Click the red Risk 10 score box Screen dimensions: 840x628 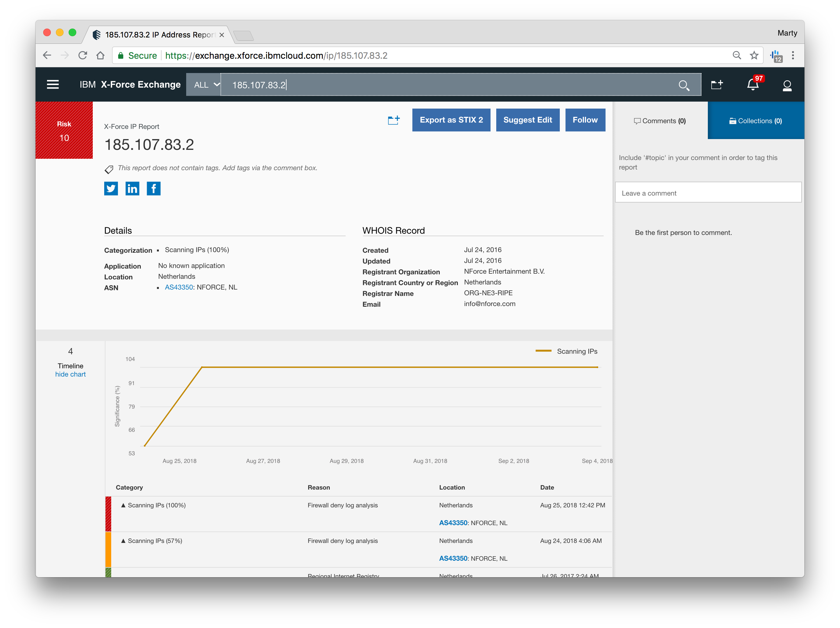click(x=64, y=130)
